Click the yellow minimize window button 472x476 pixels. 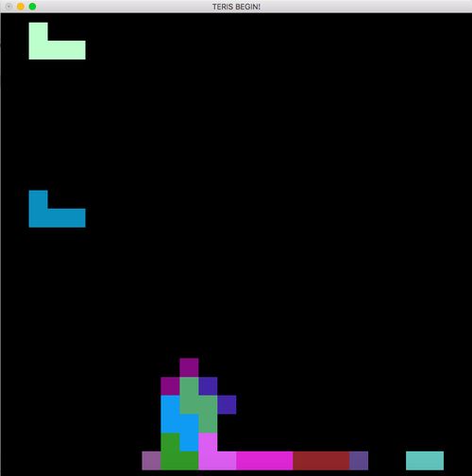[21, 7]
